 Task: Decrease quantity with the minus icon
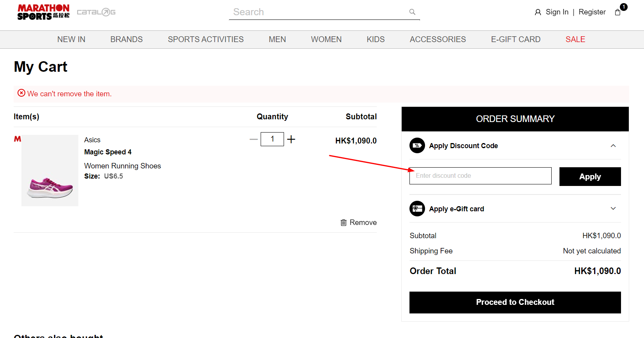(x=254, y=139)
